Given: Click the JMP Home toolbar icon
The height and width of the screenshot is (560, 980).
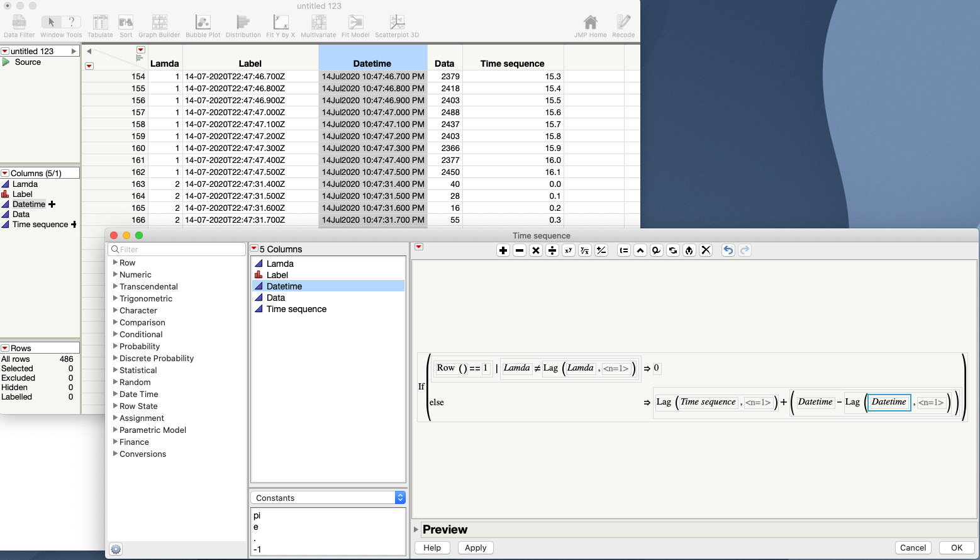Looking at the screenshot, I should click(589, 22).
